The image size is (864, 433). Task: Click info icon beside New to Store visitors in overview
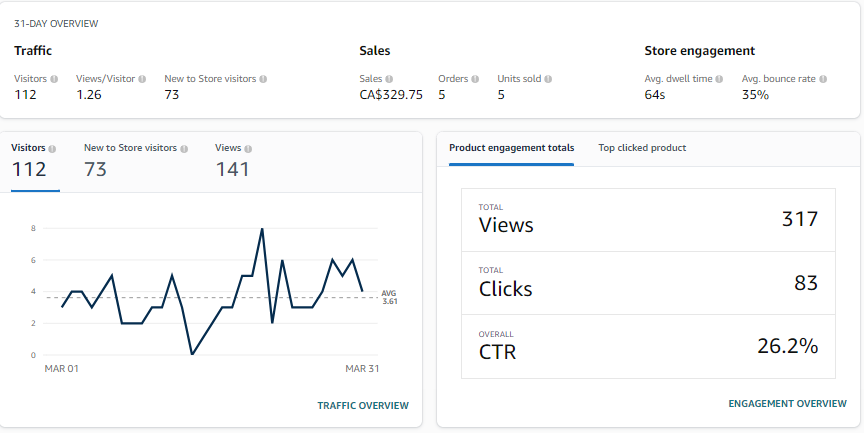(263, 78)
